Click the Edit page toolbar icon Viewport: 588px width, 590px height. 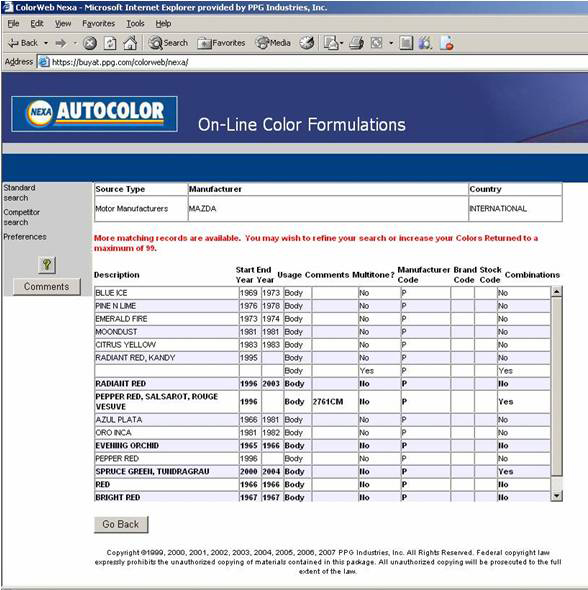[377, 43]
